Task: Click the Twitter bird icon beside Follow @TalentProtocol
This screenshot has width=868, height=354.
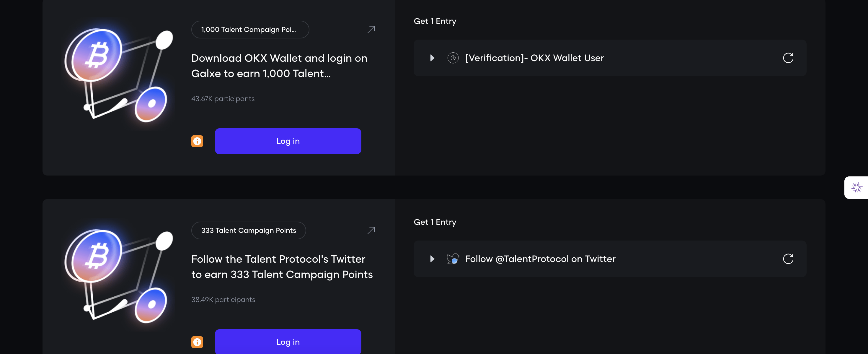Action: (453, 259)
